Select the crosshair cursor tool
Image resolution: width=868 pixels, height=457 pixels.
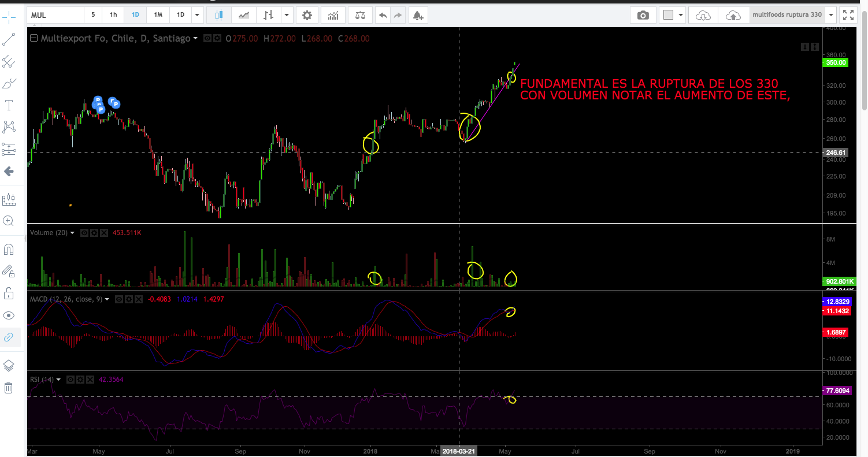[9, 17]
